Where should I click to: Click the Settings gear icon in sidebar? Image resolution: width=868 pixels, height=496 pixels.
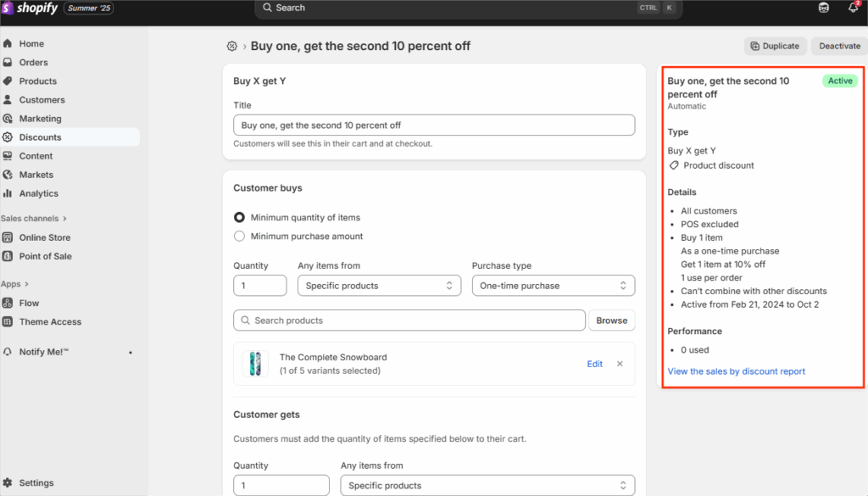(x=8, y=482)
